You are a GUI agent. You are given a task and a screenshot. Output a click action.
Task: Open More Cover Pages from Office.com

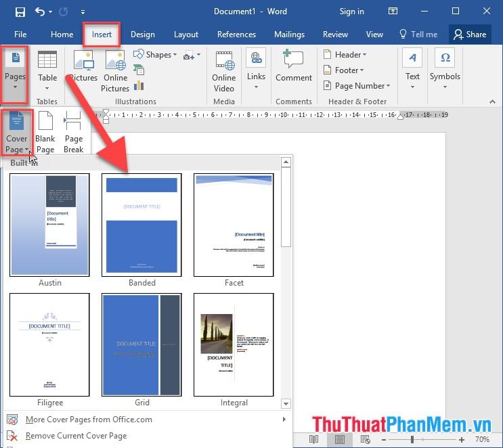(x=147, y=420)
